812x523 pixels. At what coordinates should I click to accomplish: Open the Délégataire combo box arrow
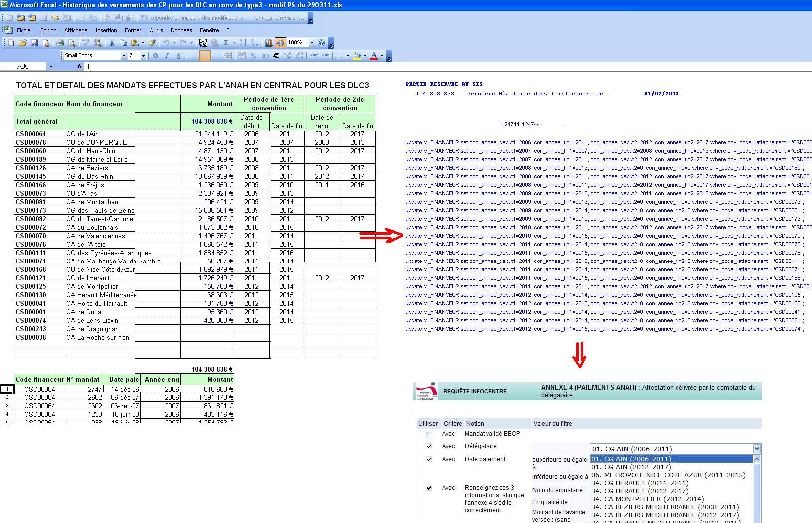(757, 449)
